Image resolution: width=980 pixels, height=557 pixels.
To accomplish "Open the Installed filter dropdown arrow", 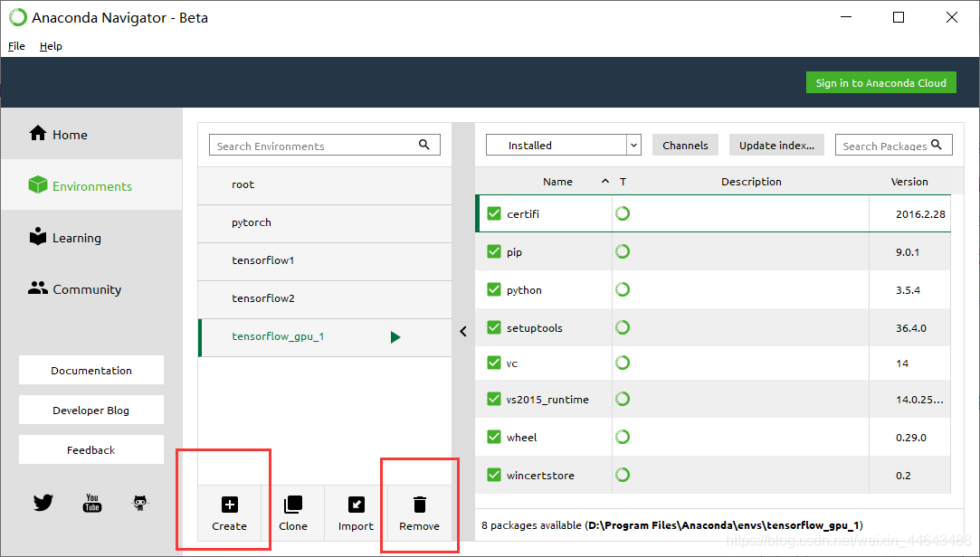I will pyautogui.click(x=633, y=145).
